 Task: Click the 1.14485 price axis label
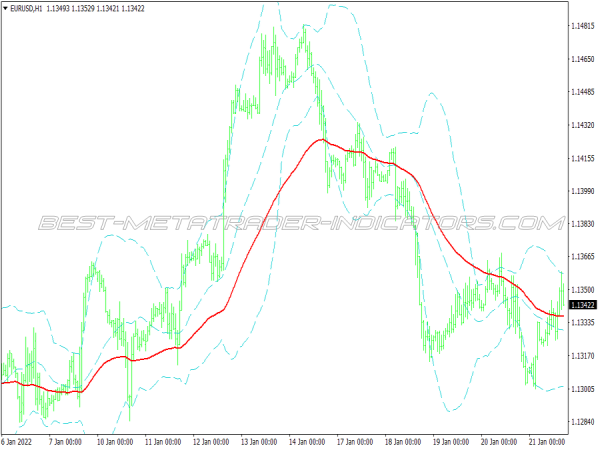coord(583,92)
